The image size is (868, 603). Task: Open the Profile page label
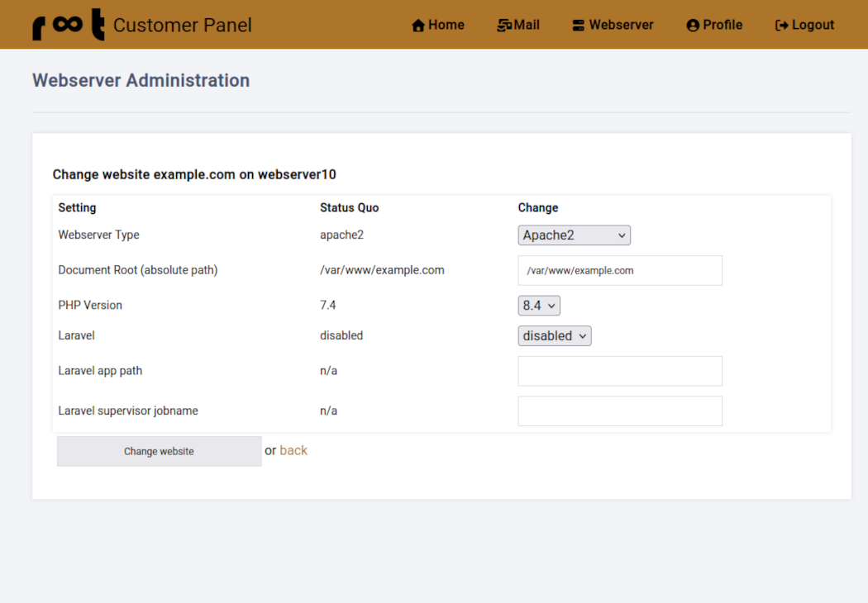[x=723, y=25]
